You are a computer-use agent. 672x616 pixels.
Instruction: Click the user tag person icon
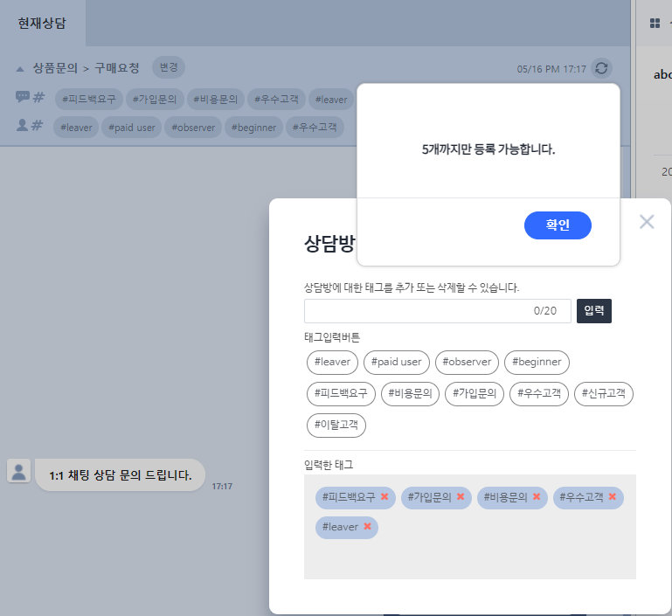(x=23, y=126)
